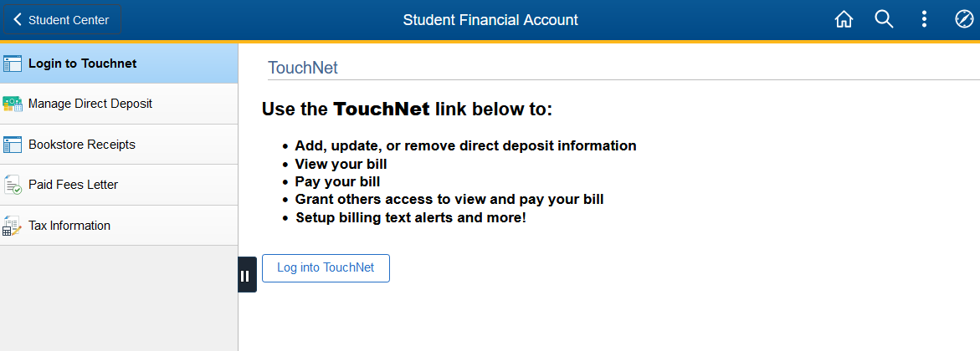Open Paid Fees Letter in sidebar
The width and height of the screenshot is (980, 351).
(x=119, y=185)
